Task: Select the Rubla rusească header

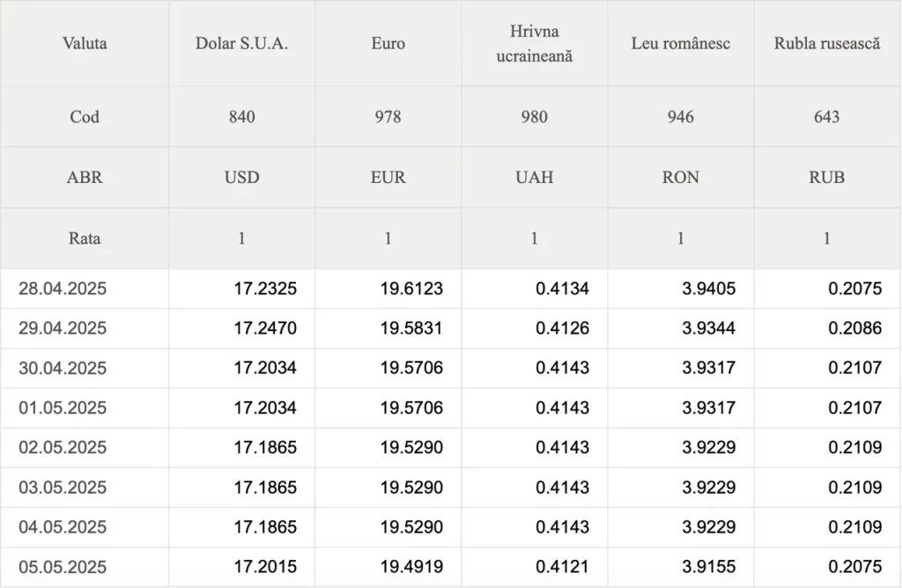Action: 827,44
